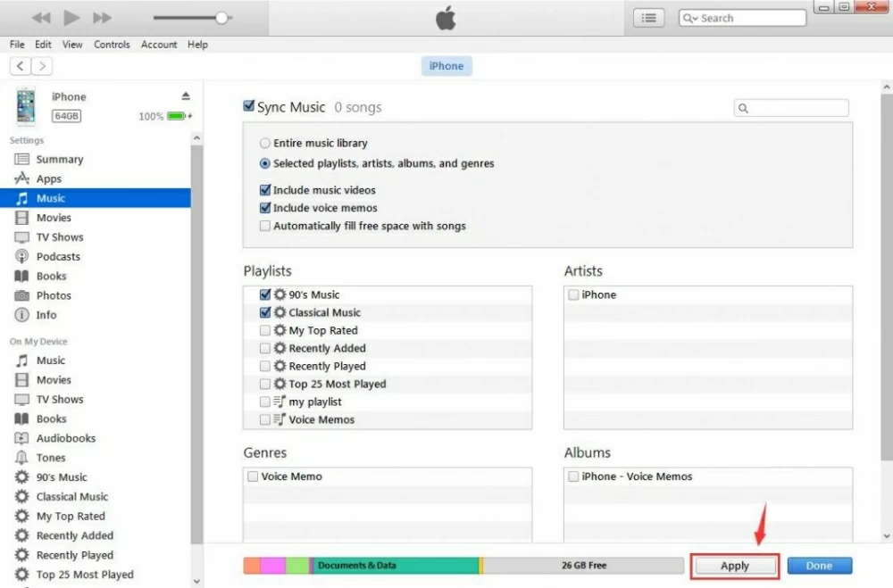Eject the iPhone using the eject icon
Screen dimensions: 893x588
[x=186, y=96]
